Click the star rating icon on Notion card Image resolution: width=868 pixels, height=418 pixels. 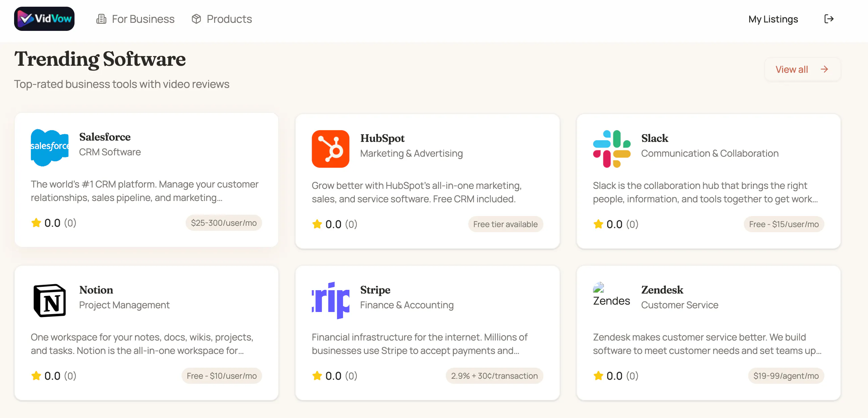coord(36,375)
